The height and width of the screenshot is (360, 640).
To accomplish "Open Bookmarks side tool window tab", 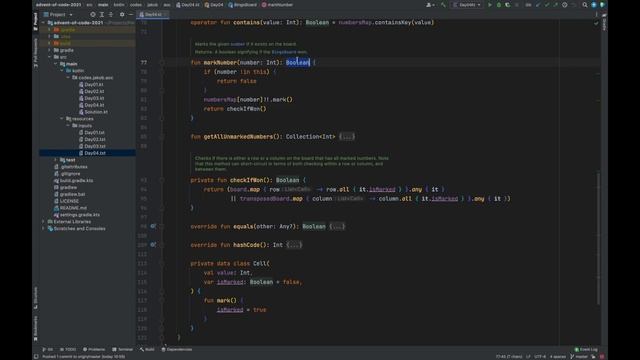I will click(36, 328).
